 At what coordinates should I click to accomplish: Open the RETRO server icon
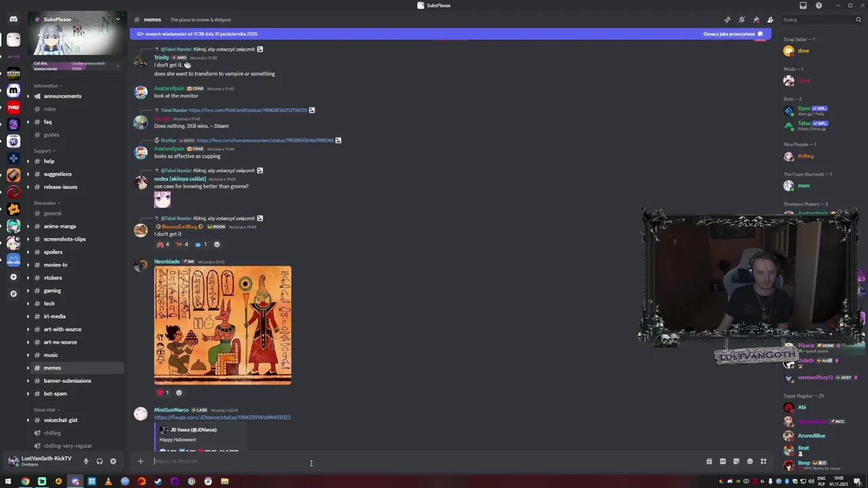coord(14,73)
